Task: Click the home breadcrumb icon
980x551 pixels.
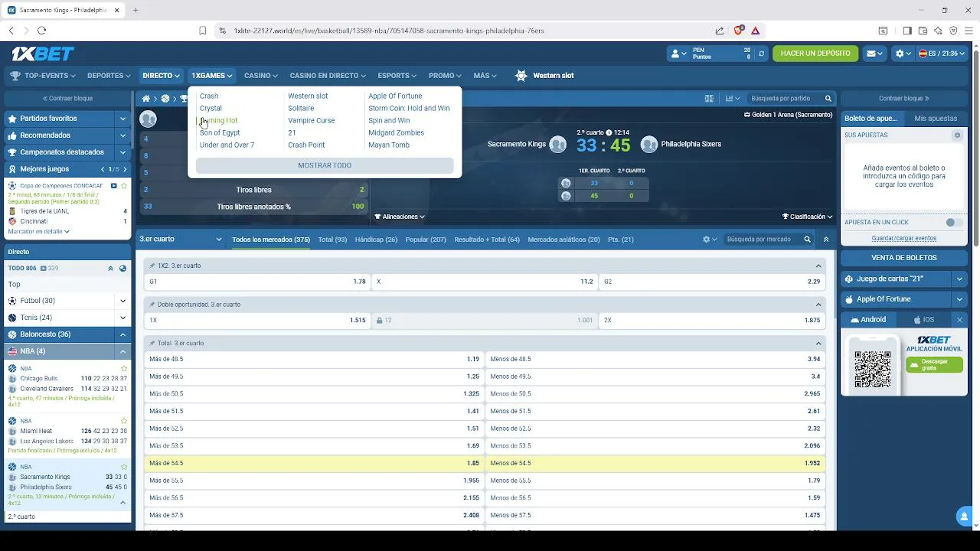Action: point(146,99)
